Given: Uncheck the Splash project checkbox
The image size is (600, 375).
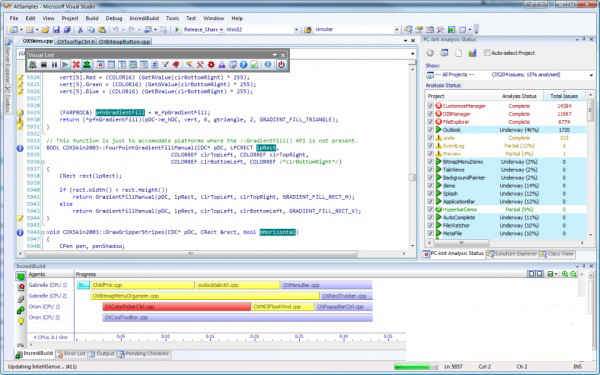Looking at the screenshot, I should (430, 193).
